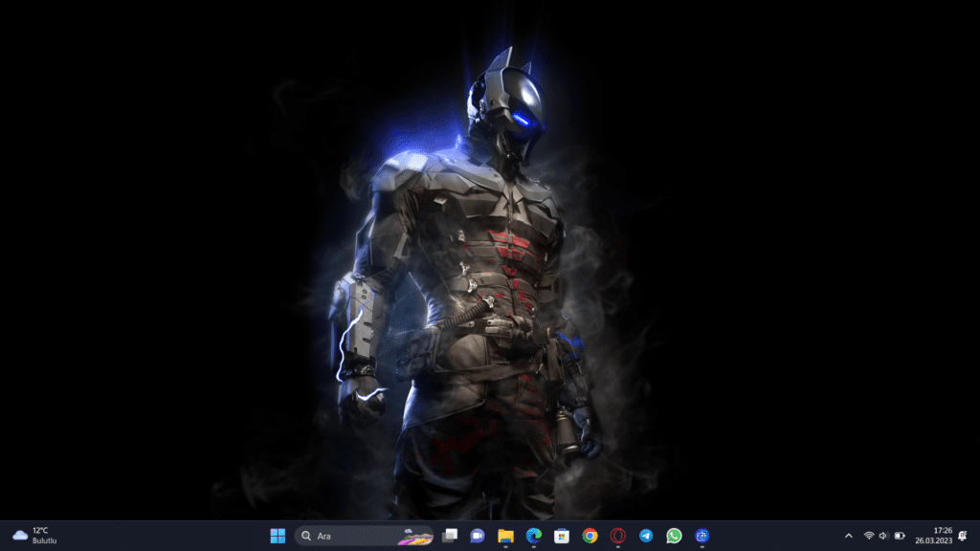This screenshot has width=980, height=551.
Task: Open the 12°C Bulutlu weather widget
Action: (x=34, y=536)
